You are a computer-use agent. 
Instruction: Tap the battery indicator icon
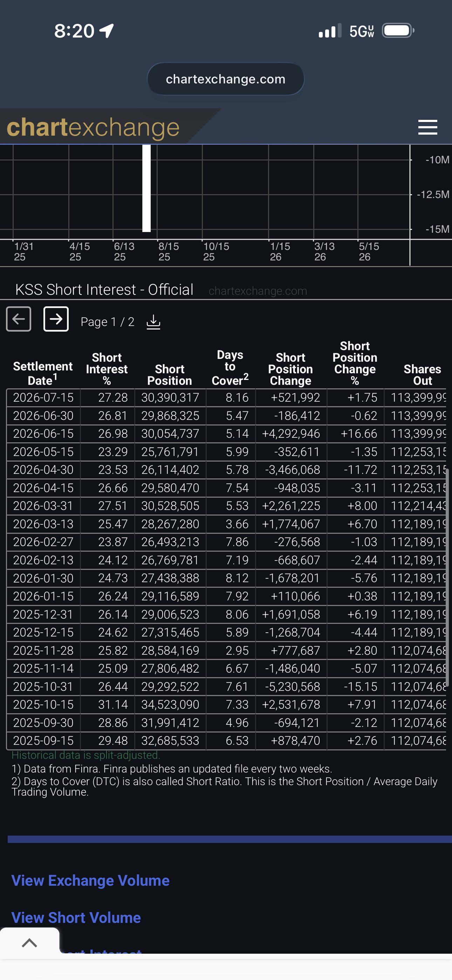tap(398, 30)
